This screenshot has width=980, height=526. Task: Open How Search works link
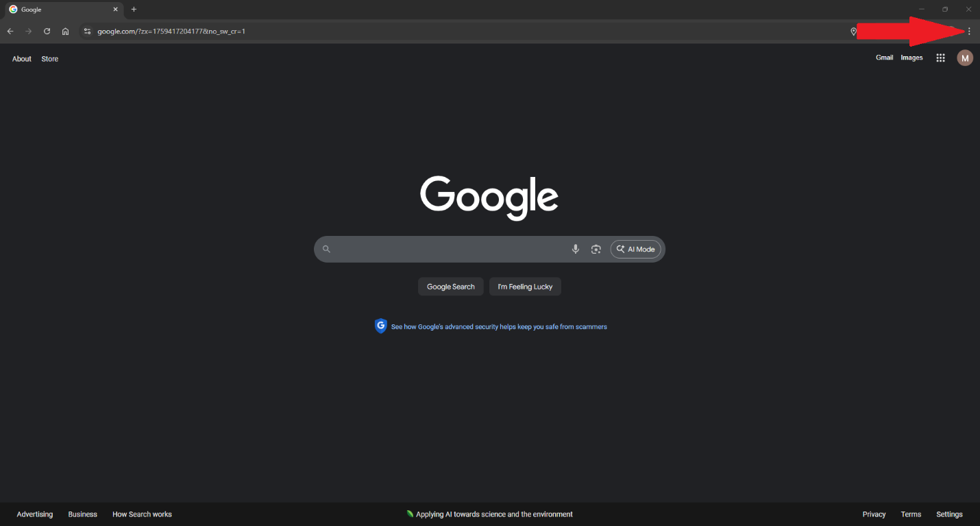click(142, 514)
